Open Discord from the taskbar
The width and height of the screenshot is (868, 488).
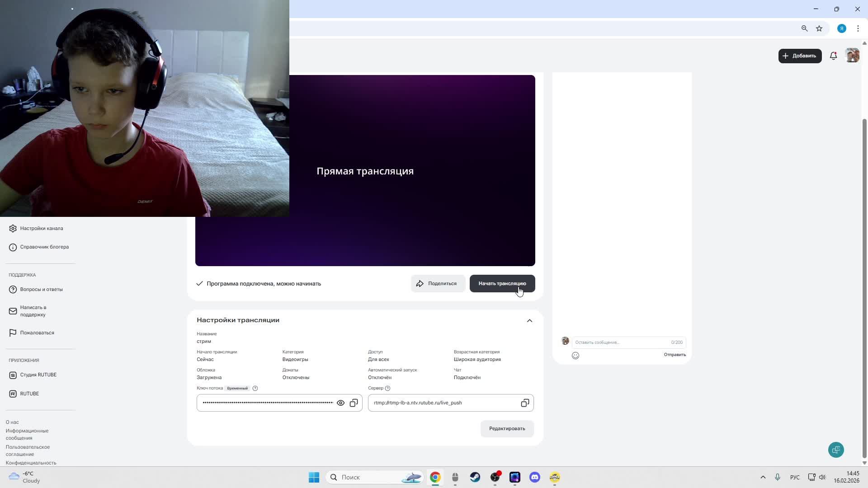(x=535, y=477)
